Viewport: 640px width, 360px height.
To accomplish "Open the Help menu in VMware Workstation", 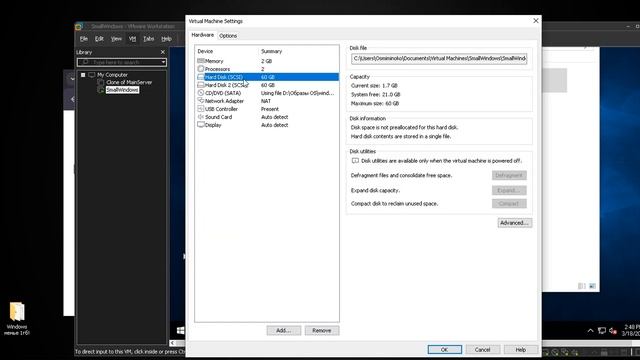I will (x=166, y=39).
